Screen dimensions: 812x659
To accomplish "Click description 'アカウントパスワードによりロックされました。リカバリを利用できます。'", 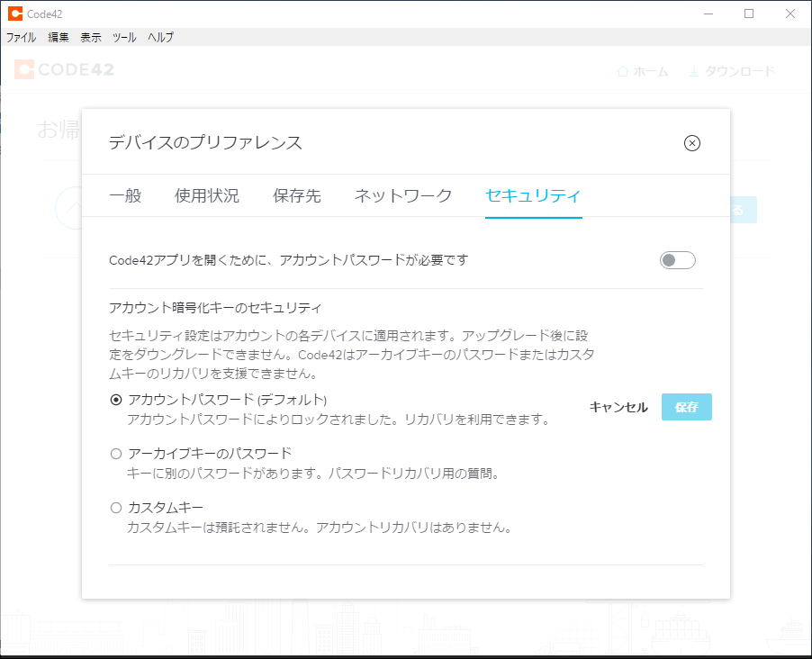I will point(338,420).
